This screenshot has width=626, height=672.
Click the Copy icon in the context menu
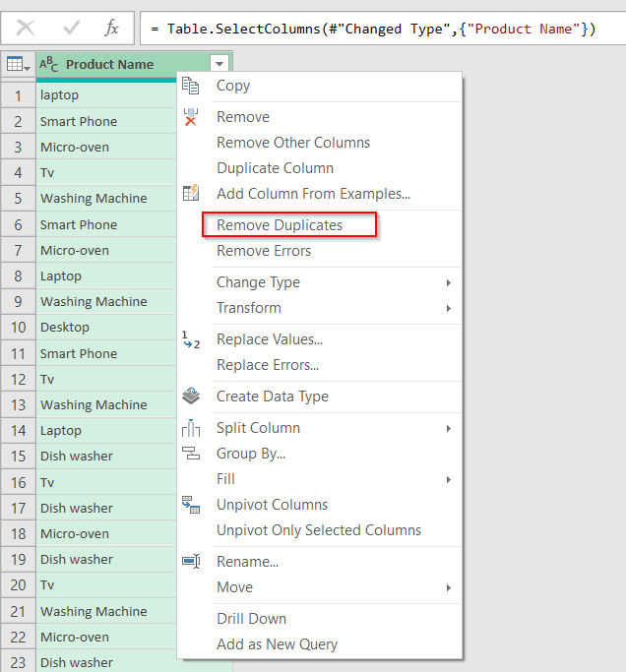pyautogui.click(x=190, y=86)
